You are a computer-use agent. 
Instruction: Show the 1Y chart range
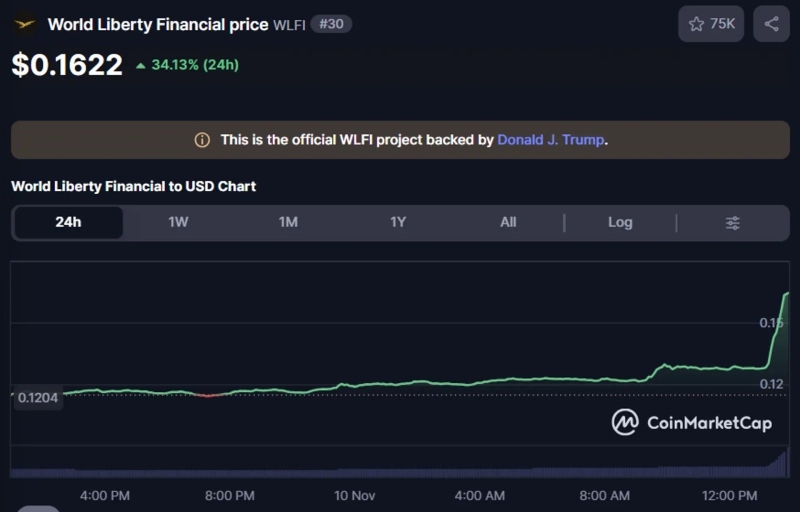[398, 222]
